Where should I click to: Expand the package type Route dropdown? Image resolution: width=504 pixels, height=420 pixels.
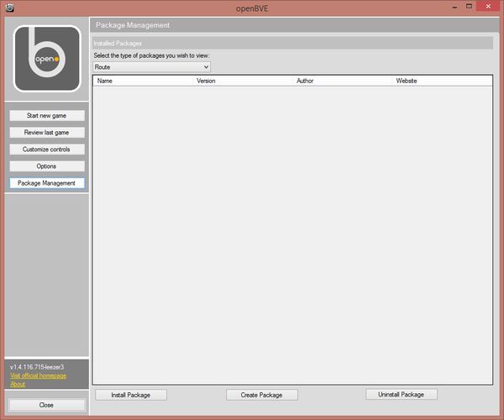(152, 67)
